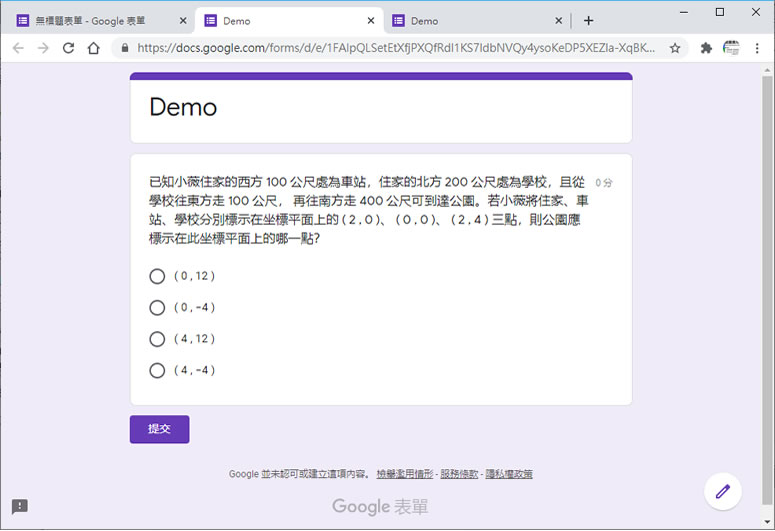Focus the URL address bar

(395, 48)
